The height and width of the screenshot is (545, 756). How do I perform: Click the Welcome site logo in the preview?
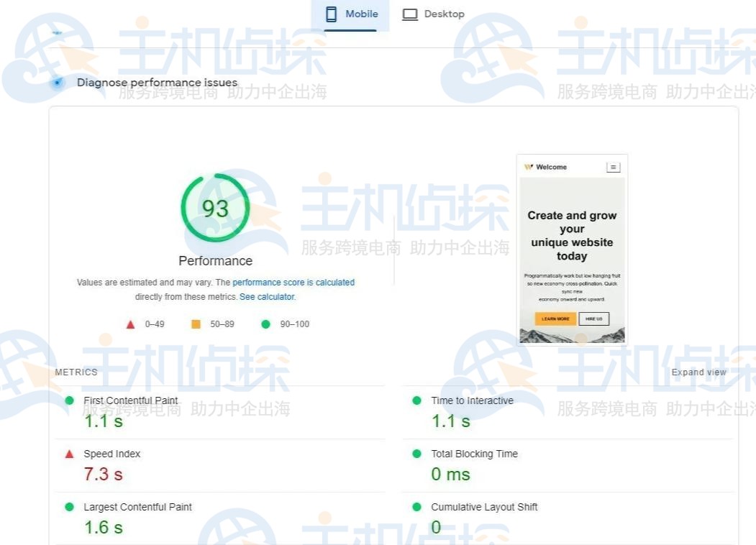coord(530,166)
